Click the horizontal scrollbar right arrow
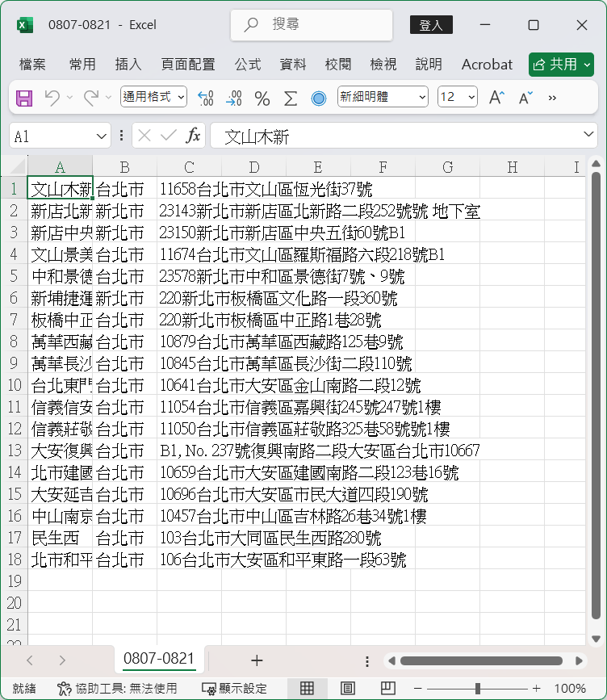 [x=579, y=660]
